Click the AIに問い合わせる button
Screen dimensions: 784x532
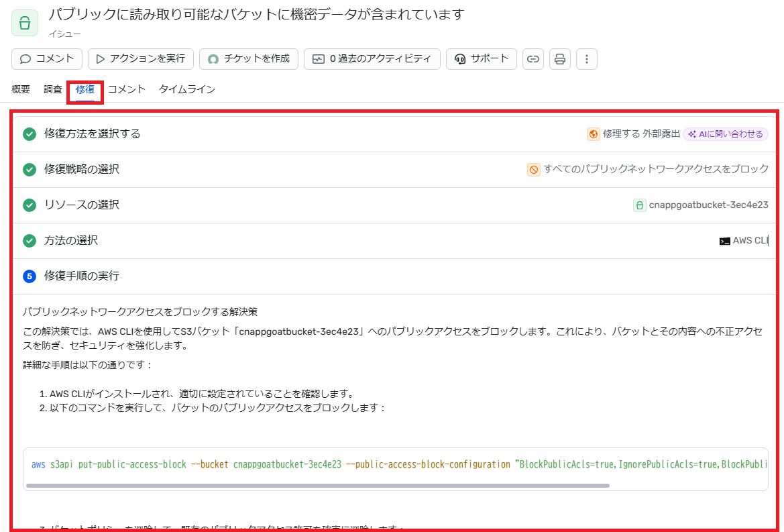[726, 134]
